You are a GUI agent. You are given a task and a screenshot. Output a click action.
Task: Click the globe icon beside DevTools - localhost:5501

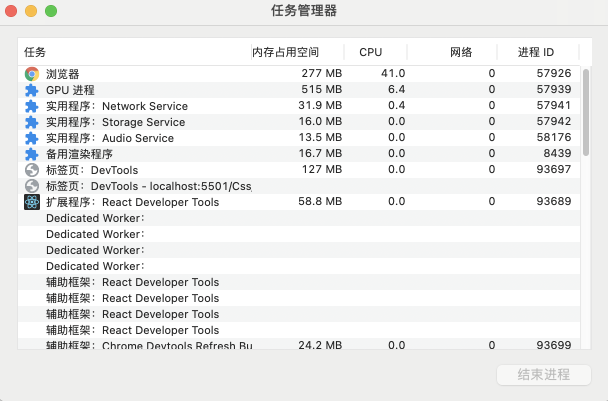click(x=32, y=186)
